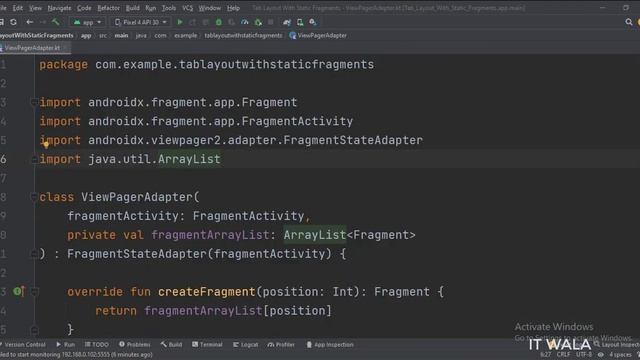Open the Version Control tool window
The image size is (640, 360).
coord(23,345)
